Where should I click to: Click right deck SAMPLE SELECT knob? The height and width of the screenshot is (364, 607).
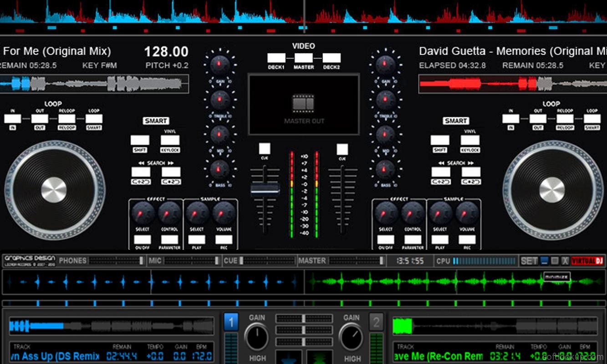tap(440, 213)
